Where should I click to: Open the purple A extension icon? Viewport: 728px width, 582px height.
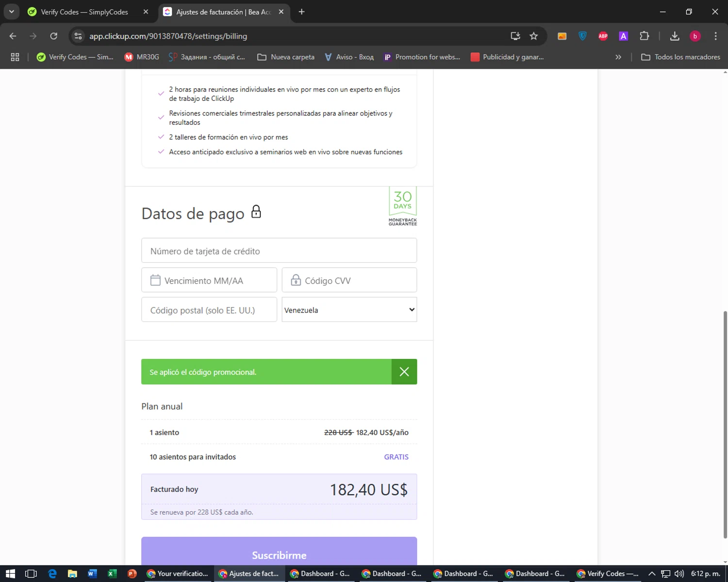coord(624,36)
